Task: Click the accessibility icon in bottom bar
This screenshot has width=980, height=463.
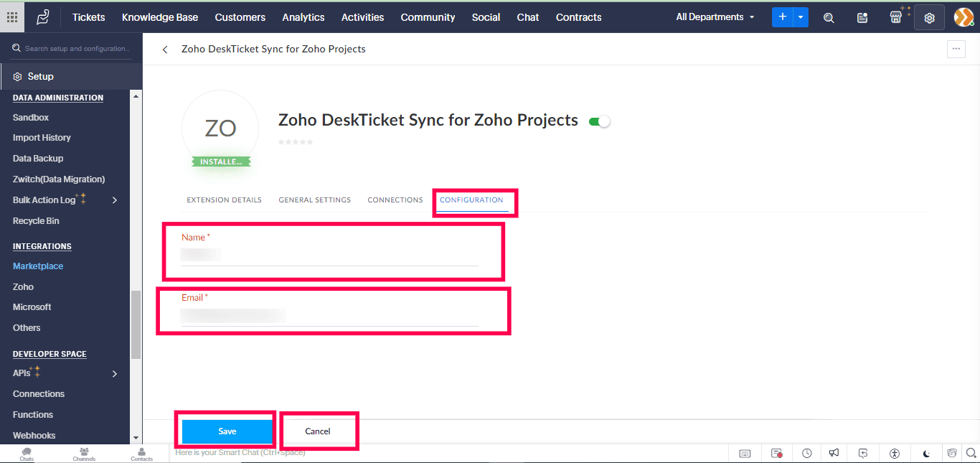Action: 894,454
